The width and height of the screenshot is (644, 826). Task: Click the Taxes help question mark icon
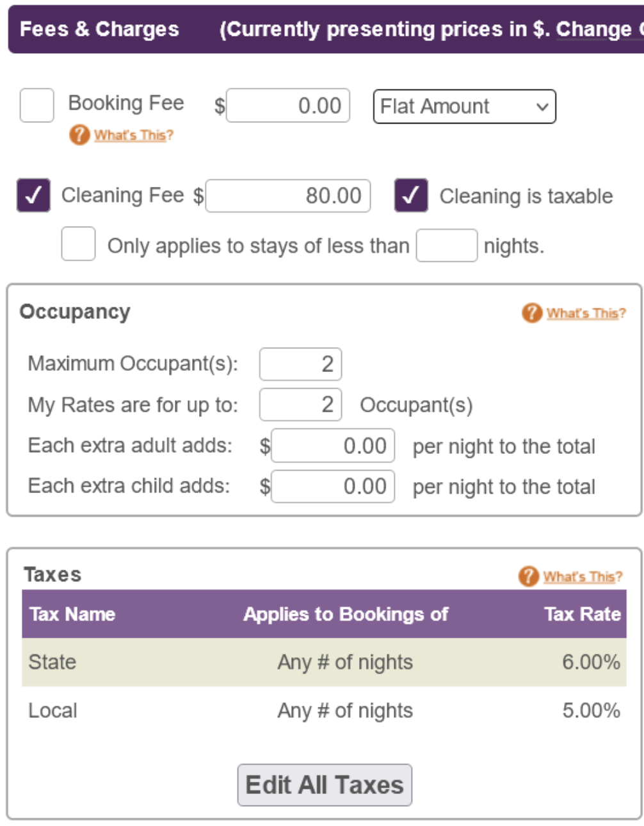point(529,576)
